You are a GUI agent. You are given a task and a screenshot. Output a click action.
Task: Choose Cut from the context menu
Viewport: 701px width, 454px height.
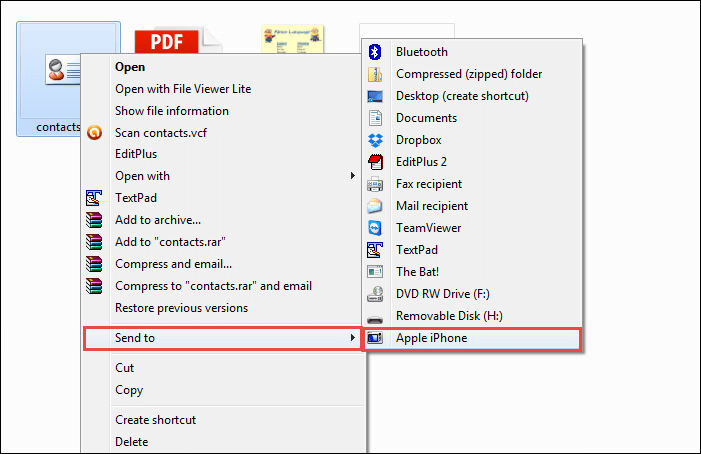[125, 368]
